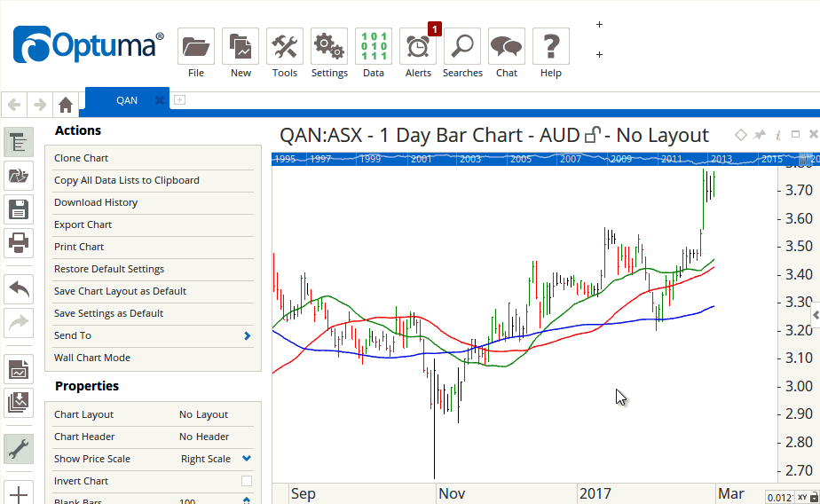
Task: Select Copy All Data Lists to Clipboard
Action: coord(153,180)
